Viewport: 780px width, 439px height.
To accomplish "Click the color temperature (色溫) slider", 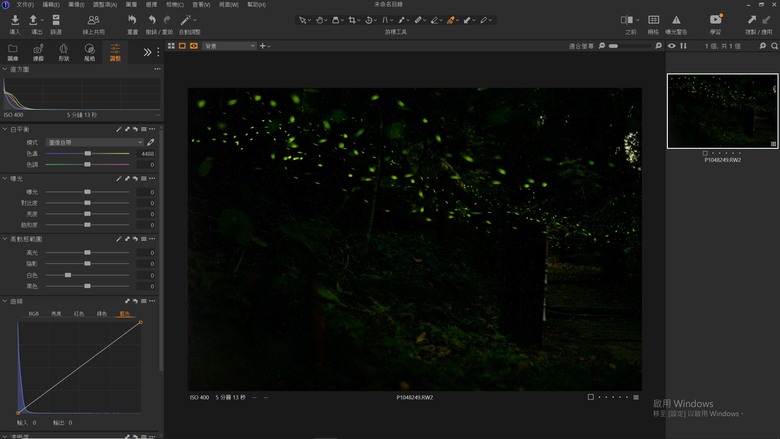I will coord(88,154).
